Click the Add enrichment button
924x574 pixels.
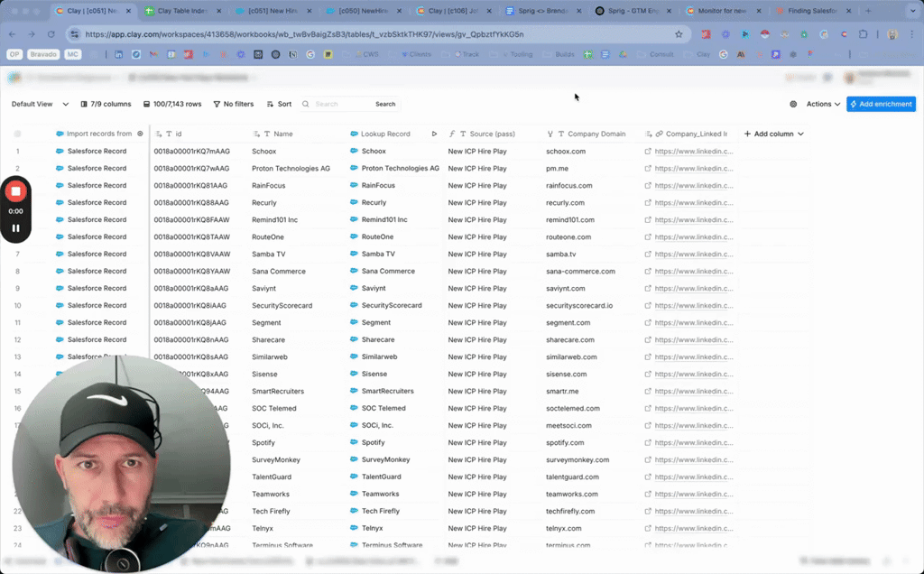point(881,104)
